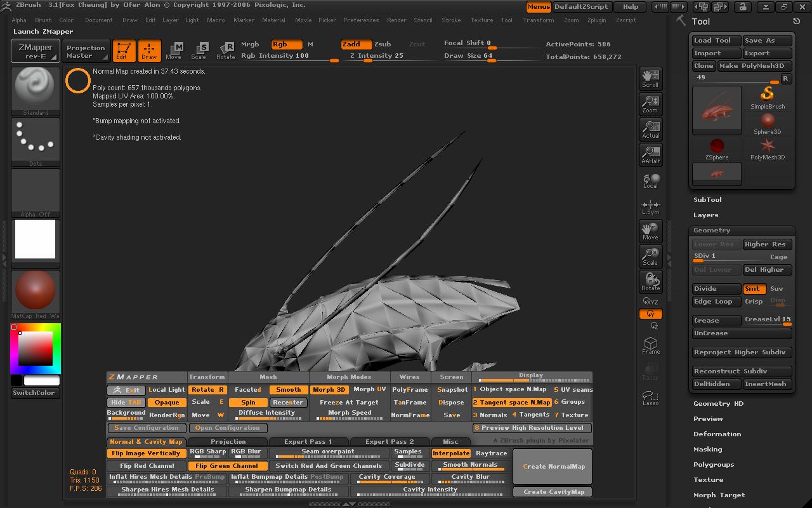Toggle the Interpolate option

point(451,453)
